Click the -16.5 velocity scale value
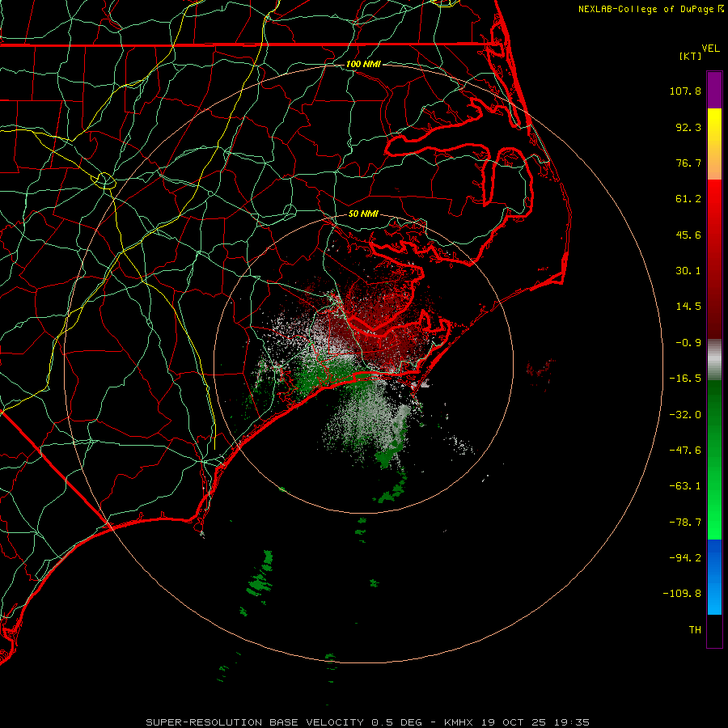728x728 pixels. click(x=685, y=379)
